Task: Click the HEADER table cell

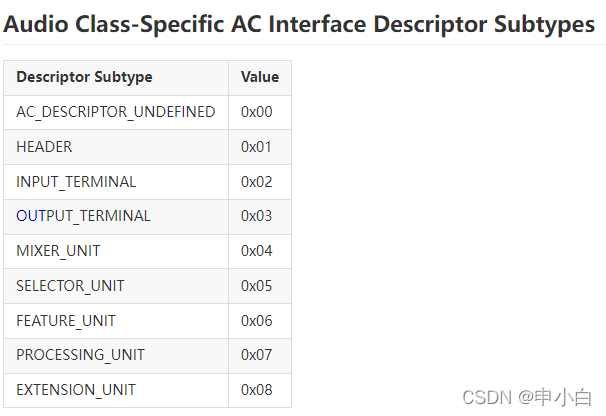Action: (116, 147)
